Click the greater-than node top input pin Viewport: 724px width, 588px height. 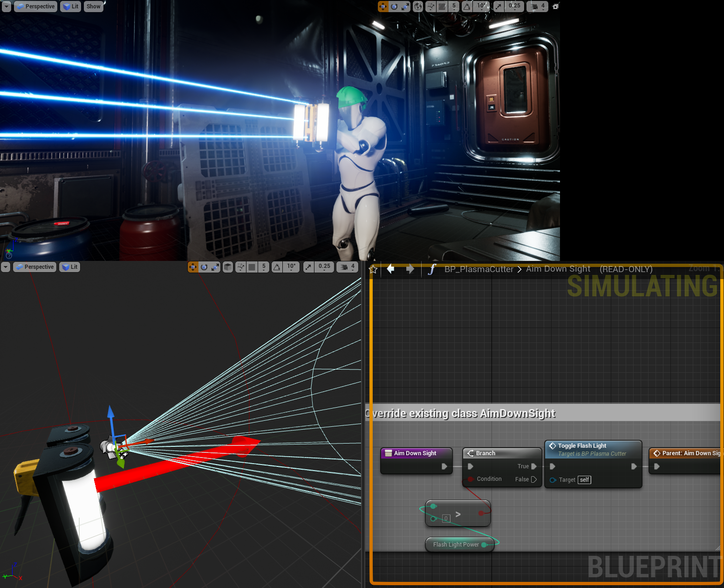[x=433, y=506]
